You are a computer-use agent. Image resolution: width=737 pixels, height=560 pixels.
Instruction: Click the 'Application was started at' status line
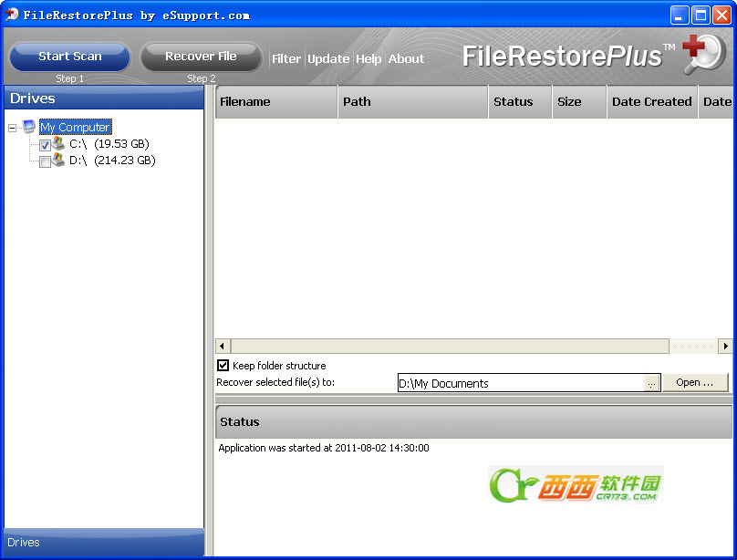324,448
